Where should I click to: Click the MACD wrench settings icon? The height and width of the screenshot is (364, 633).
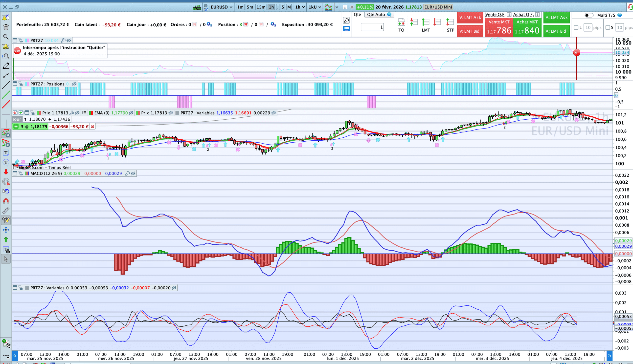[127, 173]
